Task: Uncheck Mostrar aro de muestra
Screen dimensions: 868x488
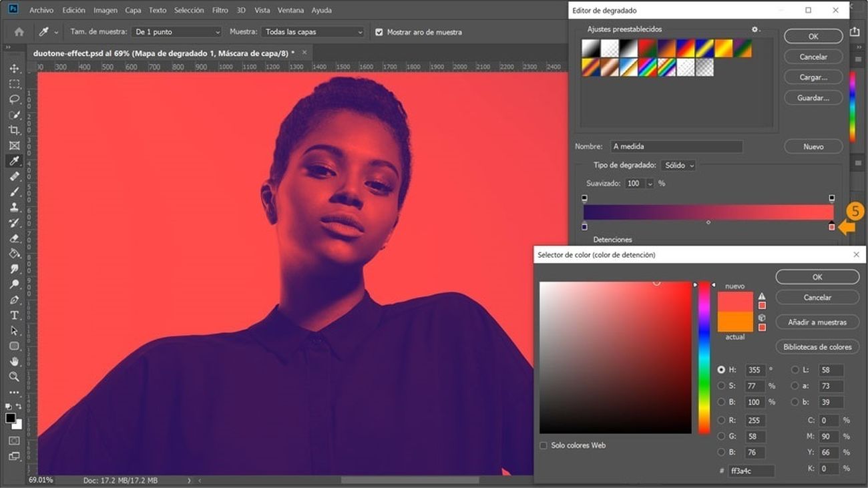Action: pos(379,31)
